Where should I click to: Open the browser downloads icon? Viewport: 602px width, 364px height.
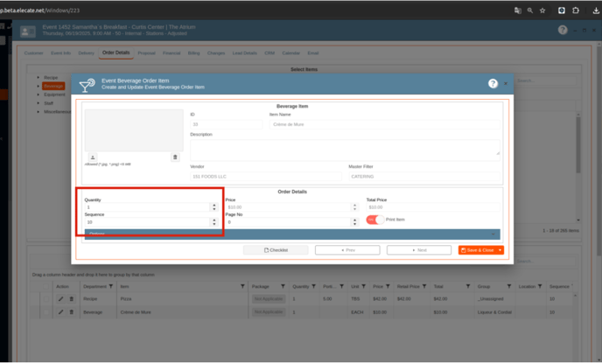tap(596, 10)
